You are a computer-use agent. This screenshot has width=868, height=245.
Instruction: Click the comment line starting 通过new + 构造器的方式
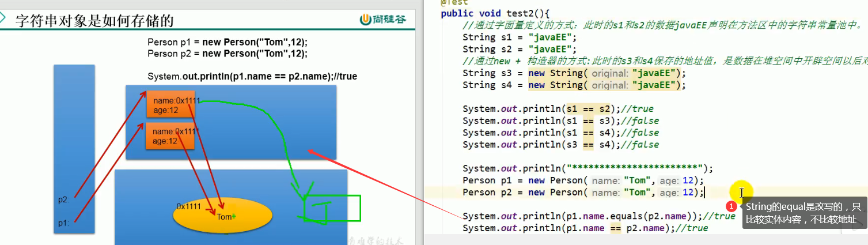coord(665,61)
